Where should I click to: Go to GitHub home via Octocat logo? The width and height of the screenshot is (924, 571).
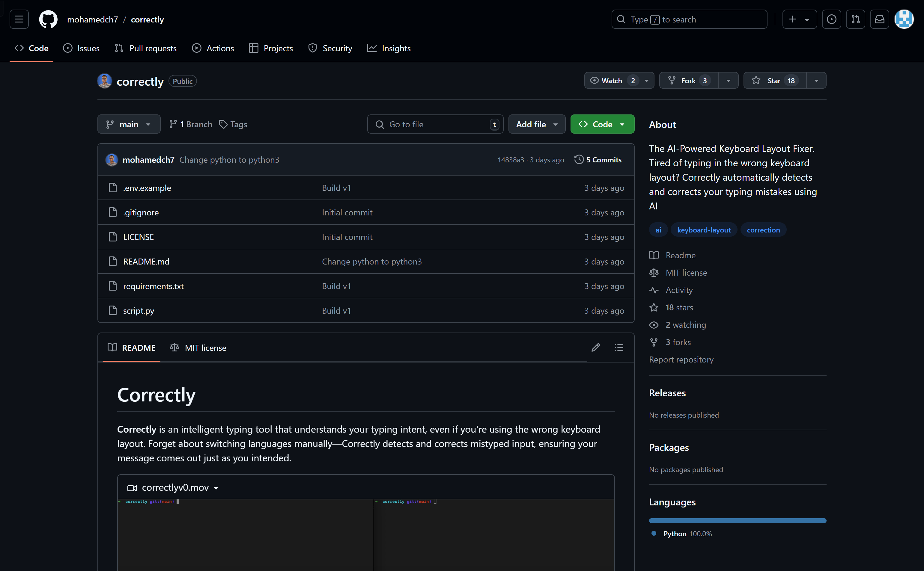pos(48,19)
